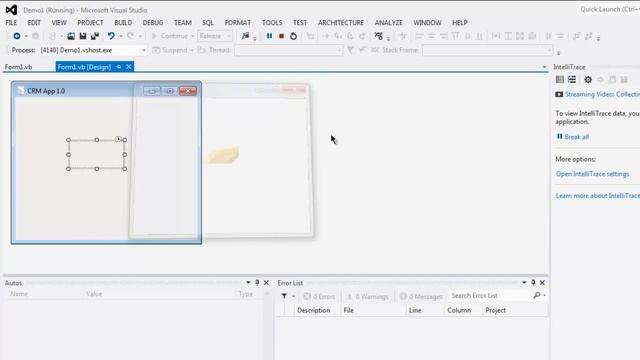Click the Break all link
Viewport: 640px width, 360px height.
point(576,137)
